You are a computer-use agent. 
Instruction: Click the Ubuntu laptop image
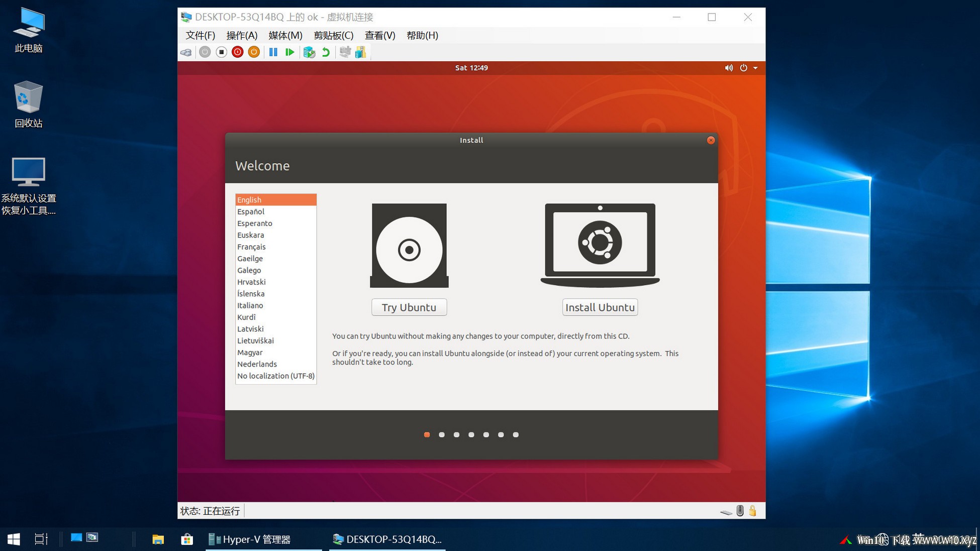coord(600,245)
